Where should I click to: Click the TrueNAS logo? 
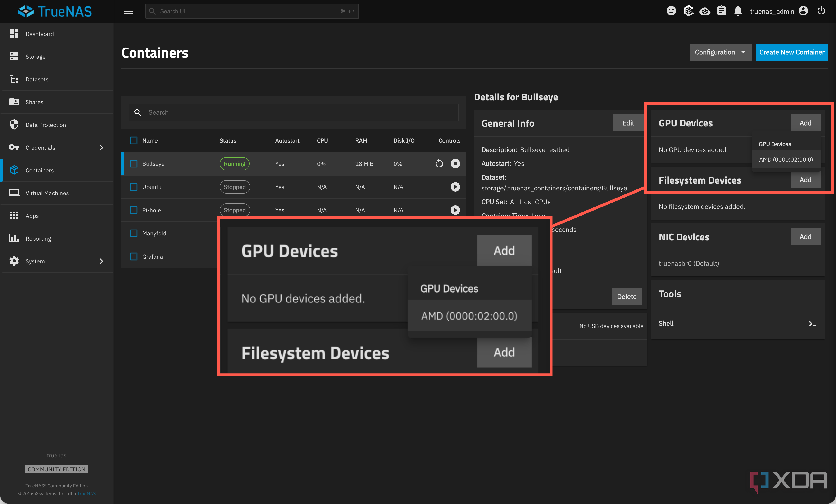click(55, 11)
